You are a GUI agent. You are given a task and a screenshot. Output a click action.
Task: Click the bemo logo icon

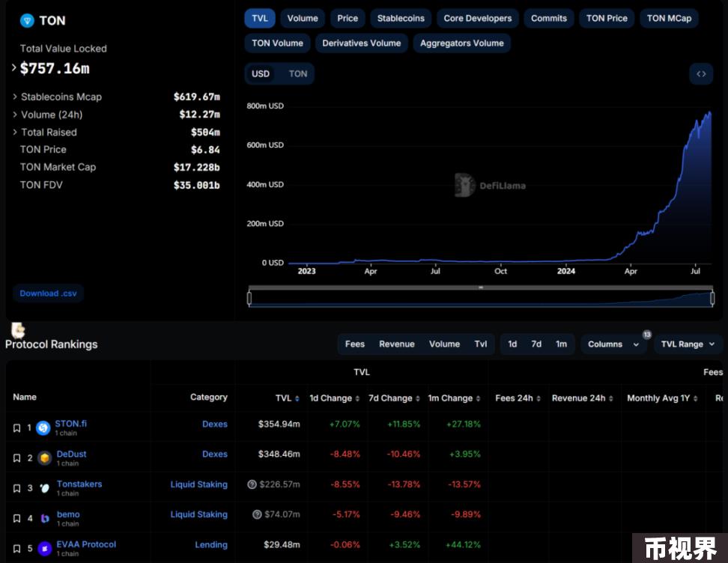tap(45, 518)
